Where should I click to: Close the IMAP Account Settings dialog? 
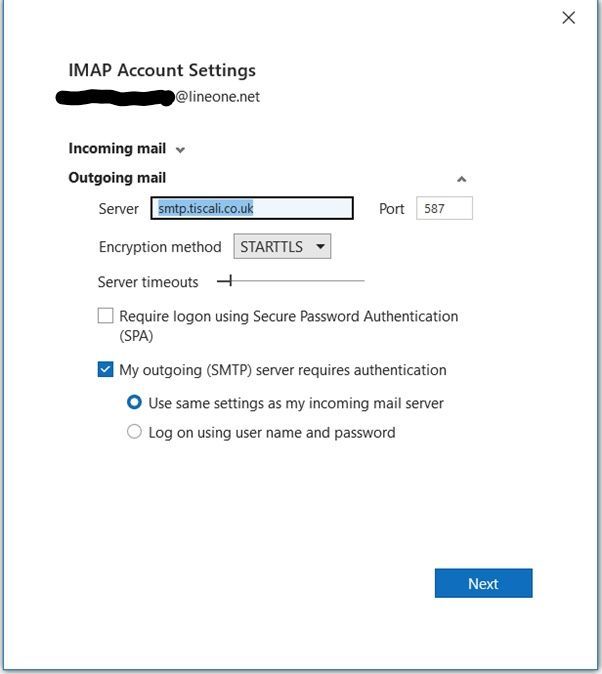[x=568, y=18]
